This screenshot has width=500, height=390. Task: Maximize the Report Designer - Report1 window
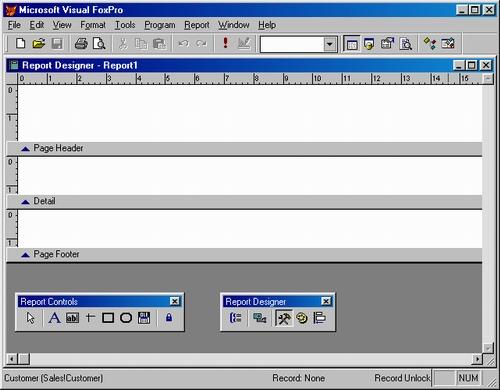472,65
